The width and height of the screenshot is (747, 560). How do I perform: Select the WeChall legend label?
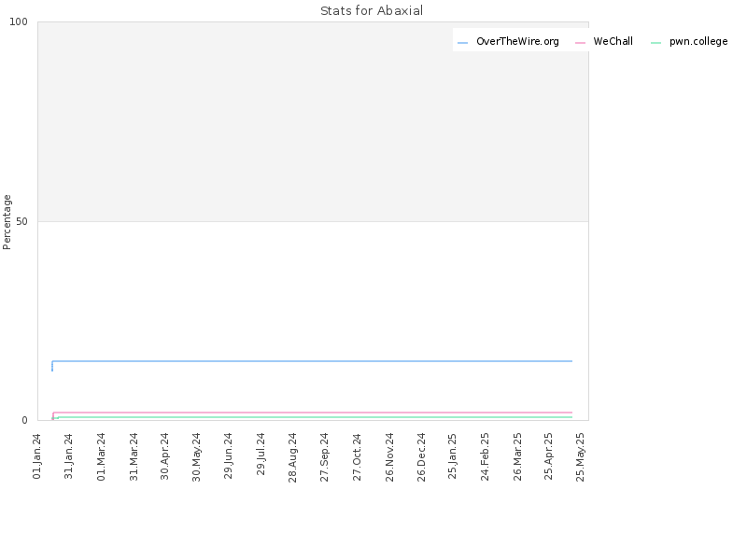[613, 41]
